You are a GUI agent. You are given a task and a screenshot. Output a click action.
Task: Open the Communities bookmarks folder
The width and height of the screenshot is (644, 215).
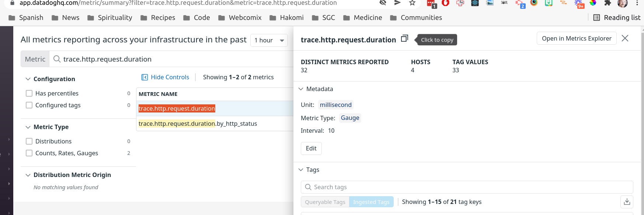416,18
